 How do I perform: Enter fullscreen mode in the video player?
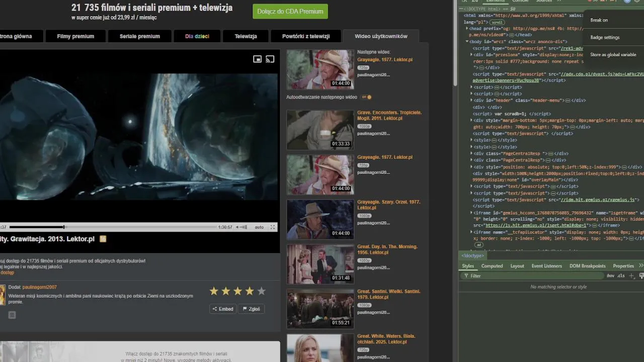273,227
